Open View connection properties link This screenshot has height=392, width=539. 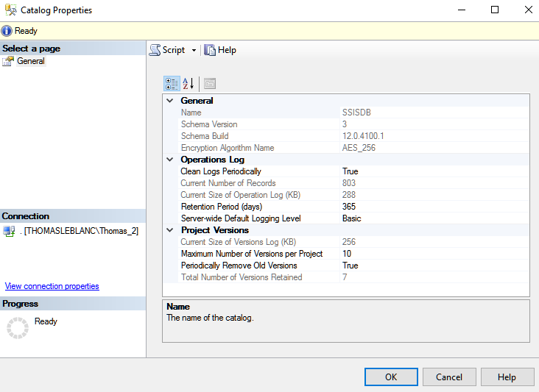pos(52,286)
